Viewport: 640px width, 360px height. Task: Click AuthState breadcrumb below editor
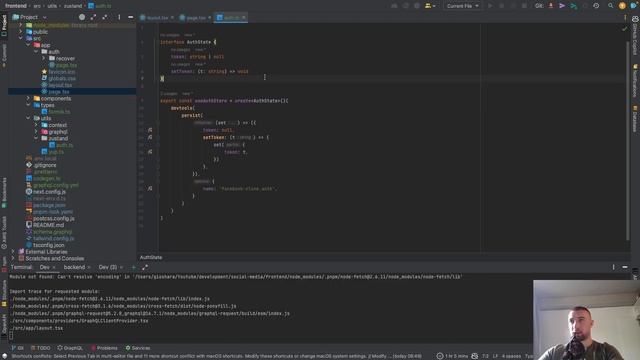click(151, 257)
